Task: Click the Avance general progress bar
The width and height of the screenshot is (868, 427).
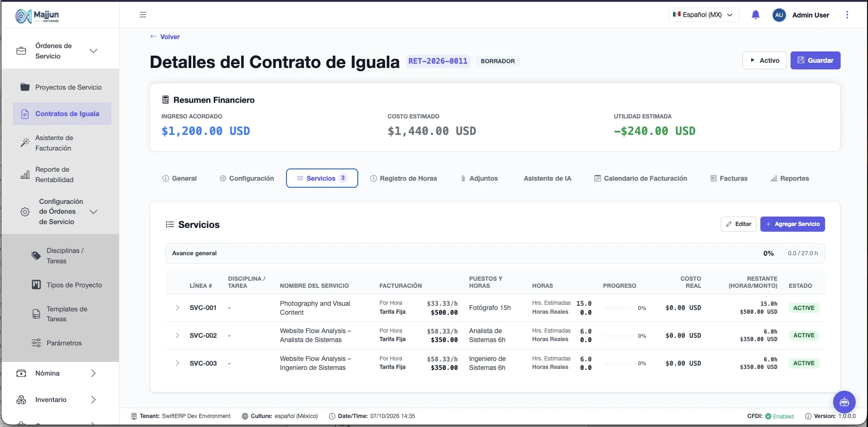Action: pos(495,253)
